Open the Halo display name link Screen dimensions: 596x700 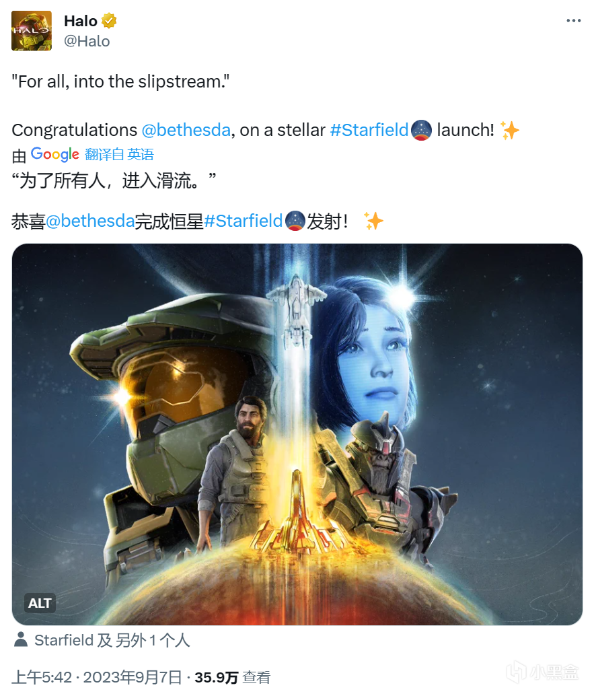click(x=80, y=21)
